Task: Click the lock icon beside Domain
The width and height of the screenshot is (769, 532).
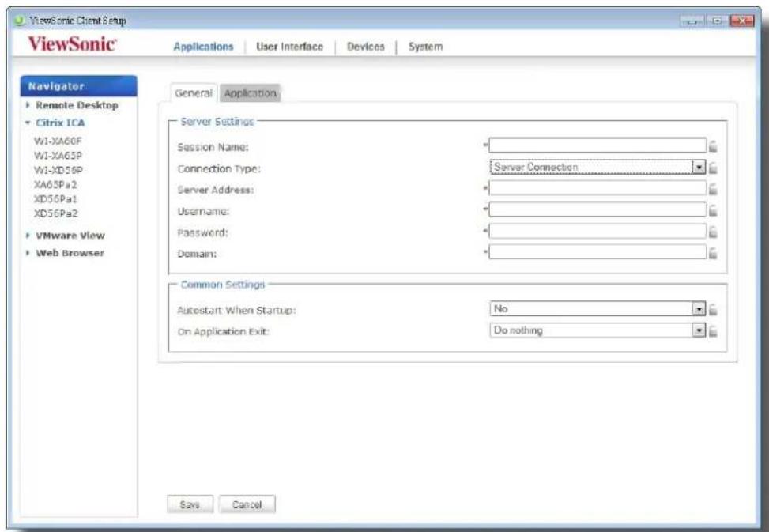Action: [713, 254]
